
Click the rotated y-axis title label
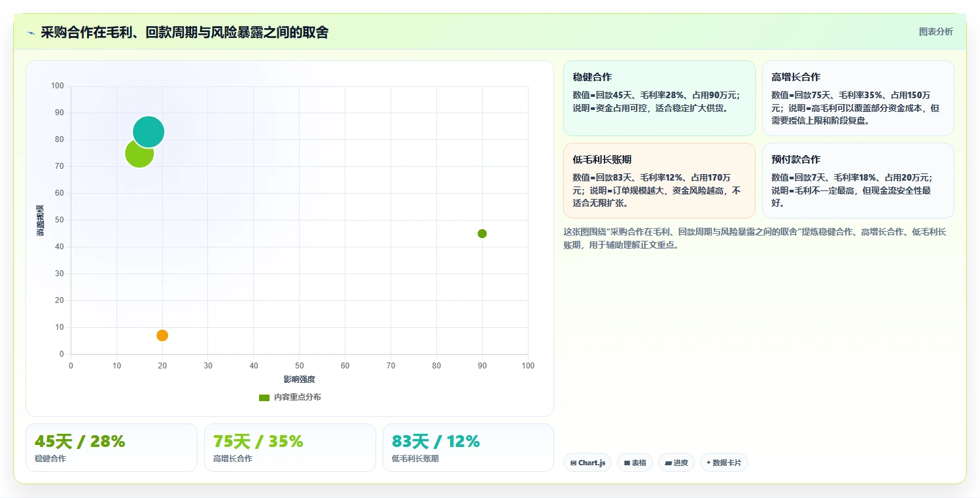point(41,220)
